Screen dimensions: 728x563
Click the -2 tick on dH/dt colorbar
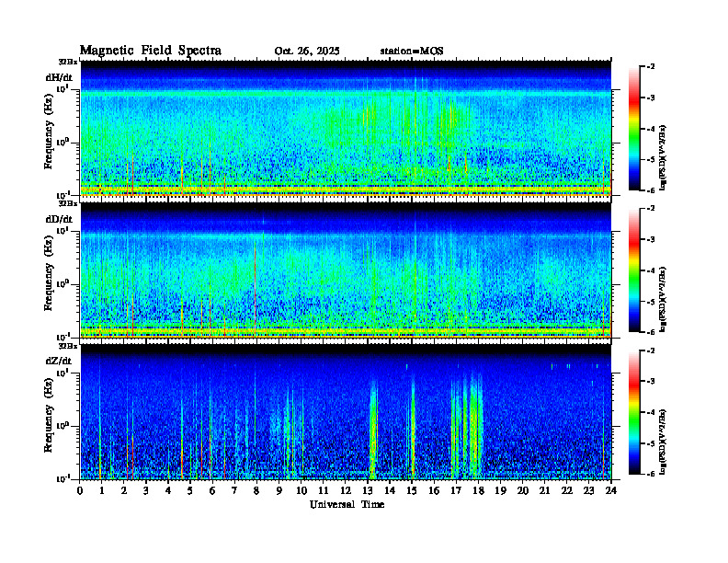click(651, 67)
